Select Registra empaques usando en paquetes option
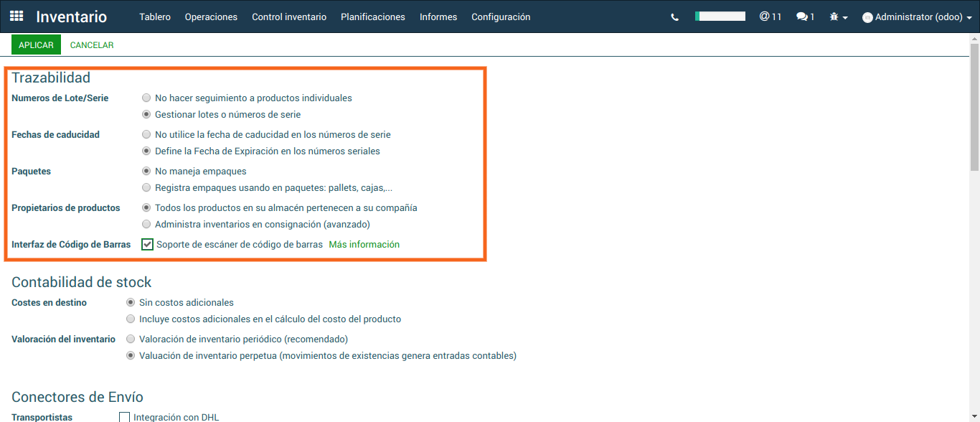This screenshot has width=980, height=422. [147, 188]
